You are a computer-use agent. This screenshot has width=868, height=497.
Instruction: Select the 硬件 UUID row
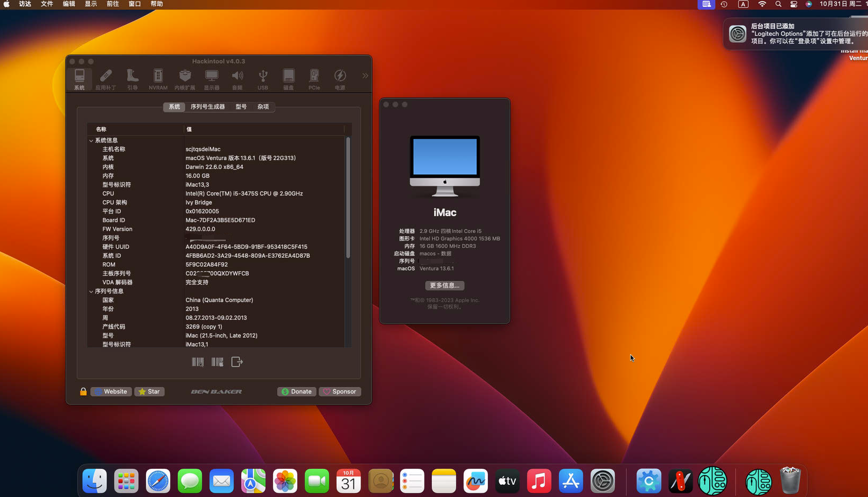click(216, 247)
